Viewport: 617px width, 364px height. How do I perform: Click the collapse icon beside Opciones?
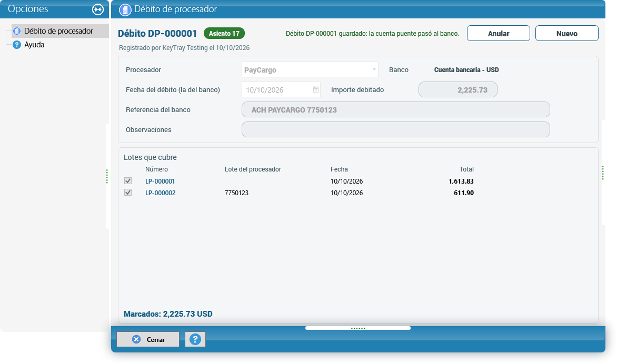click(x=97, y=9)
